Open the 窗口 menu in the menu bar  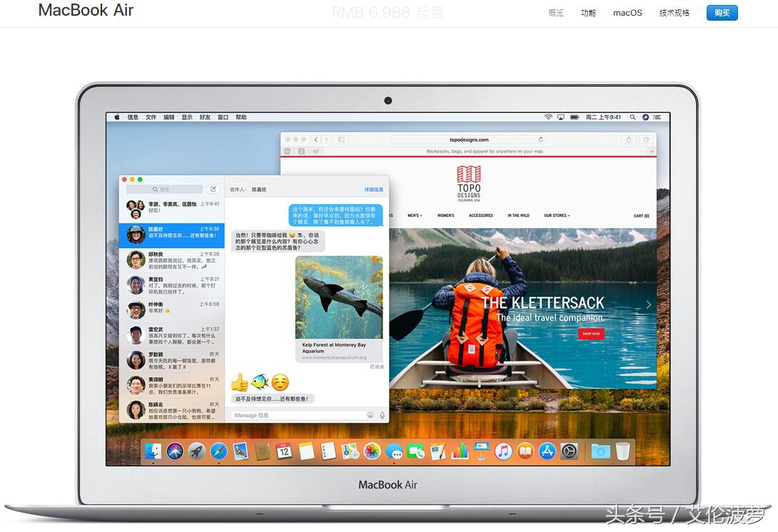tap(223, 117)
